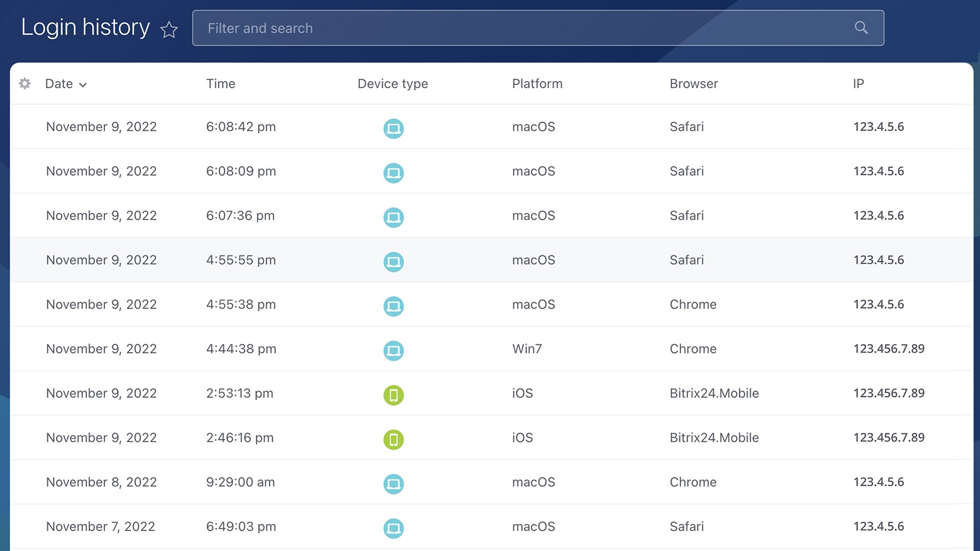Click the Device type column header
Screen dimensions: 980x551
click(393, 84)
